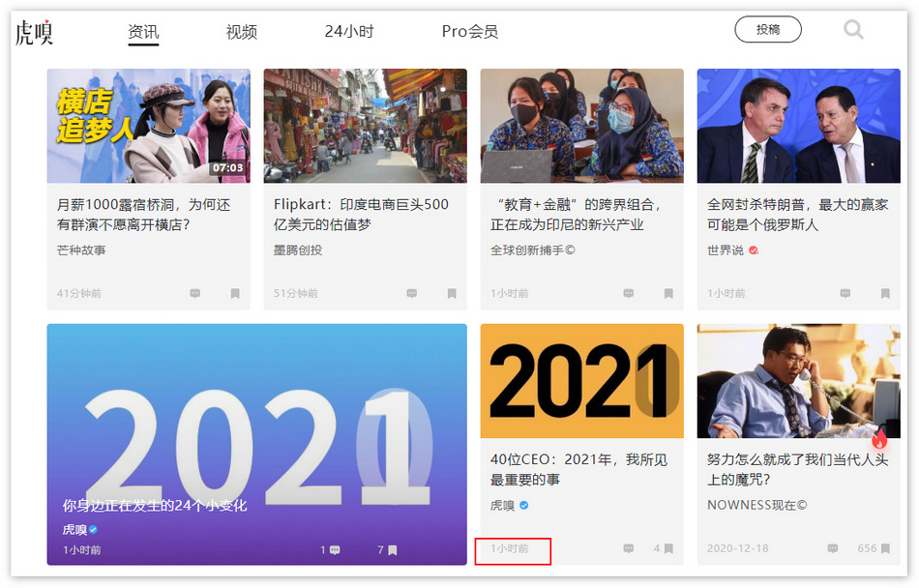Select the 资讯 tab

tap(143, 31)
